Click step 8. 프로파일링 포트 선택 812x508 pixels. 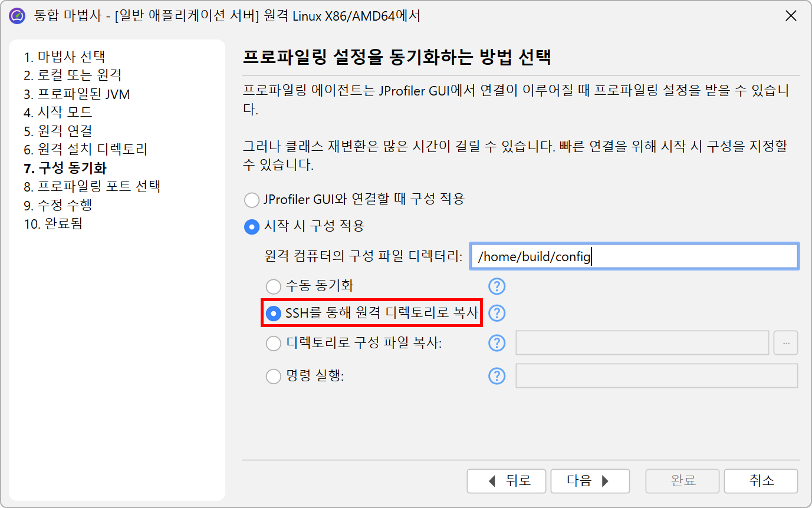pyautogui.click(x=92, y=187)
